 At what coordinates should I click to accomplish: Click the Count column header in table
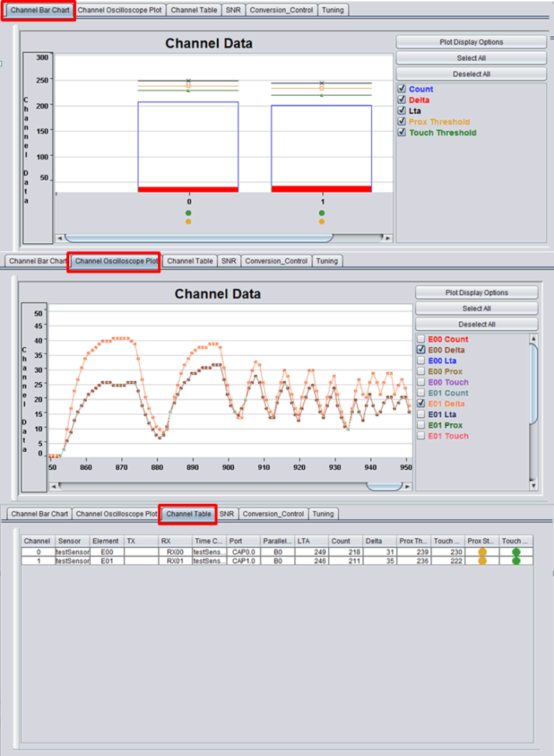coord(345,541)
